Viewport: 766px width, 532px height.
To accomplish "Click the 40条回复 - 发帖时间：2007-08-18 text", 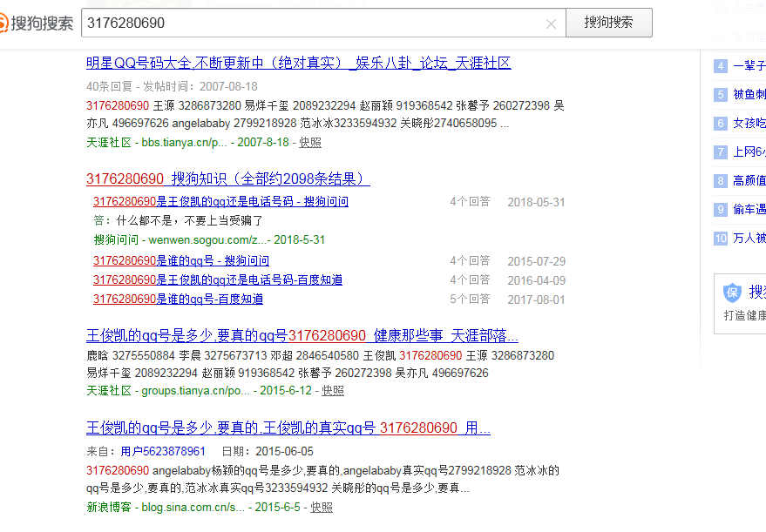I will point(172,86).
